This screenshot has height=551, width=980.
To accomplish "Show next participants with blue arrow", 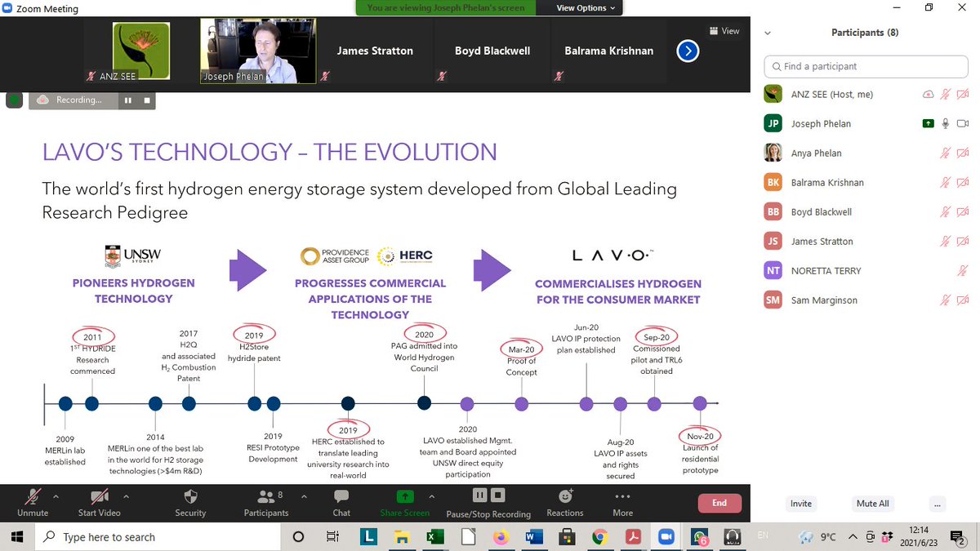I will click(688, 51).
